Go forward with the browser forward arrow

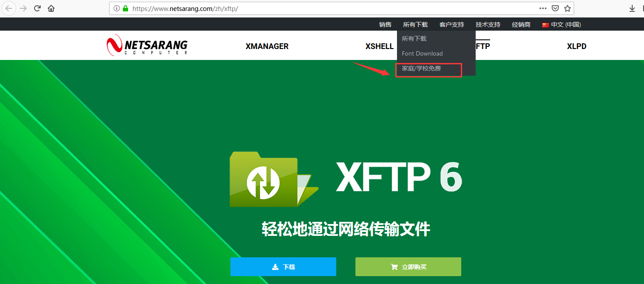point(23,8)
